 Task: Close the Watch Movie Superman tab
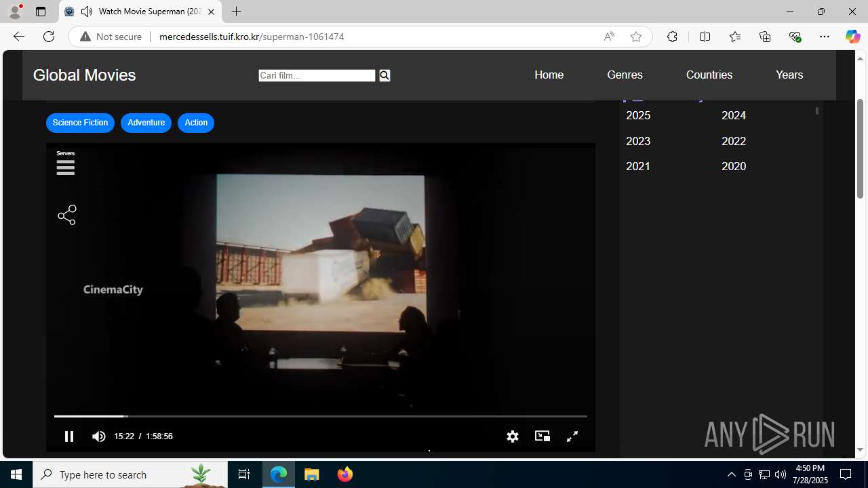211,12
